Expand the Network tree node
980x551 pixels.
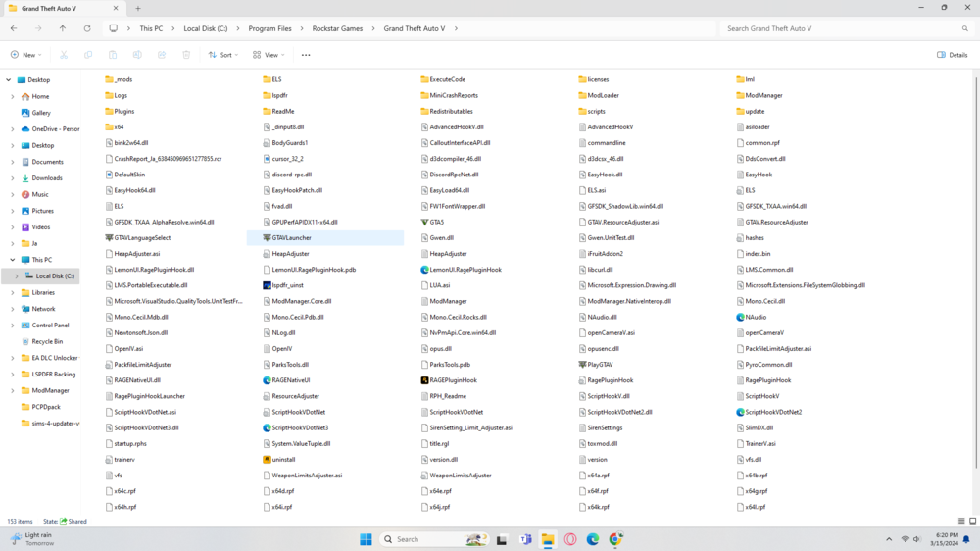(x=13, y=309)
